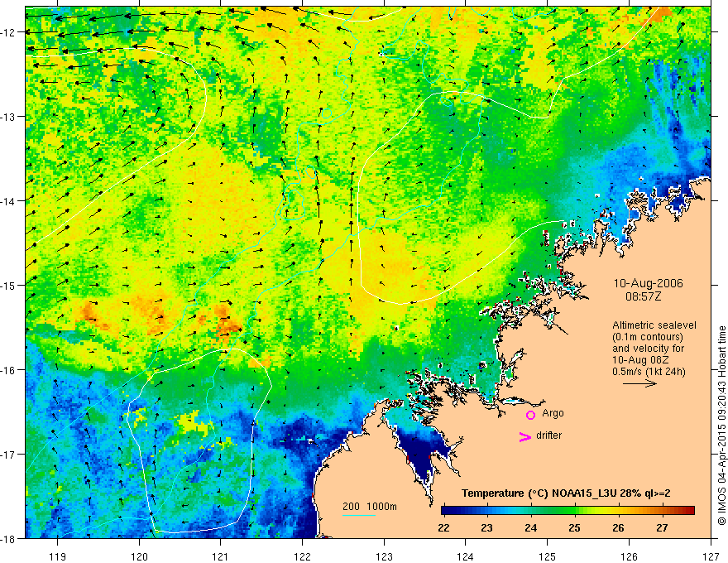The width and height of the screenshot is (728, 563).
Task: Click the colorbar tick label 22
Action: (x=443, y=527)
